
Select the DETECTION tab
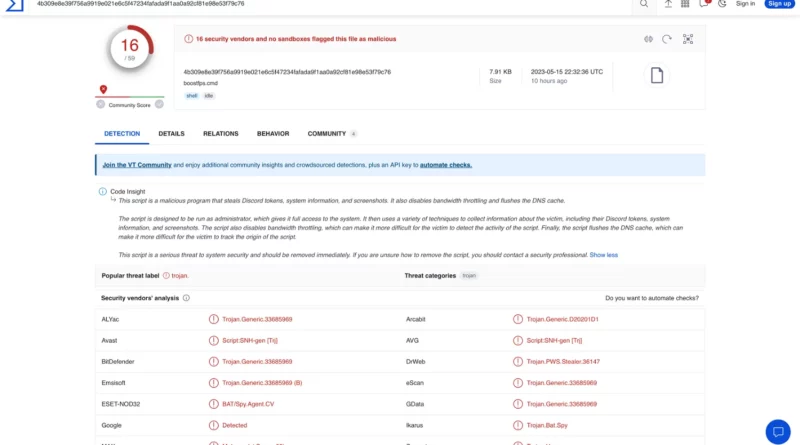point(122,134)
